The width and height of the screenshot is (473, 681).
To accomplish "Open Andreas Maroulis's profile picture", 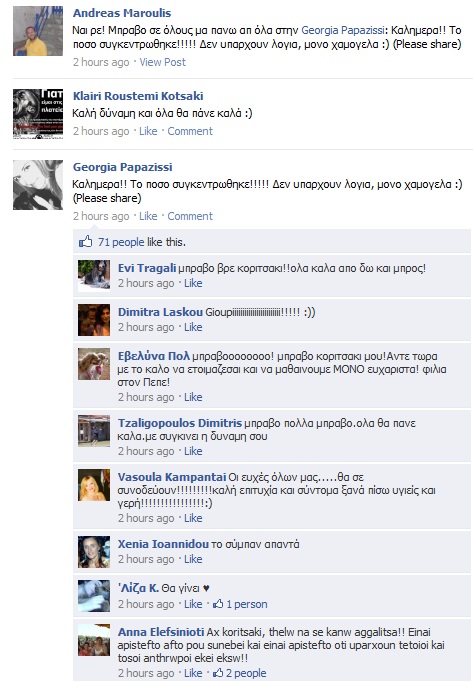I will coord(38,31).
